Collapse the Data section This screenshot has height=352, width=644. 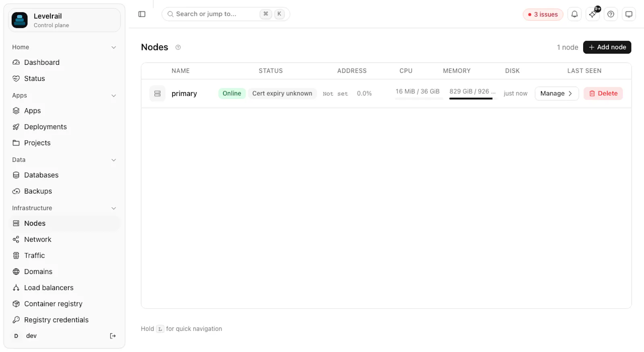pos(114,160)
